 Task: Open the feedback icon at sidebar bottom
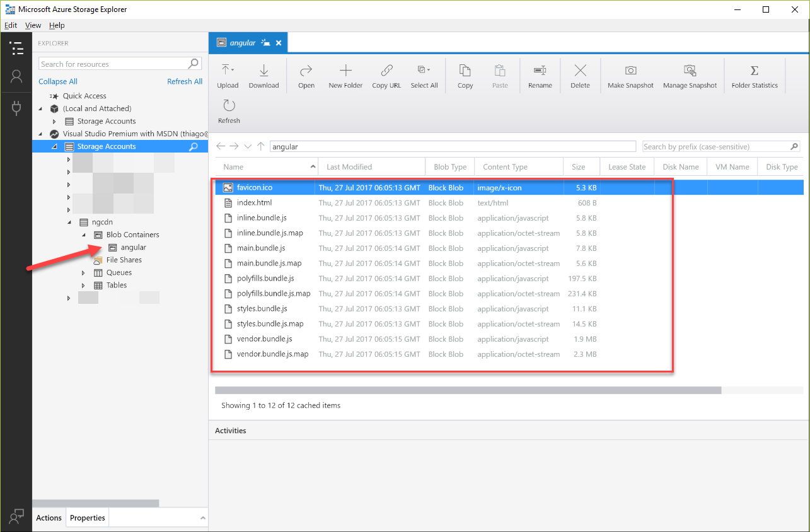coord(16,516)
